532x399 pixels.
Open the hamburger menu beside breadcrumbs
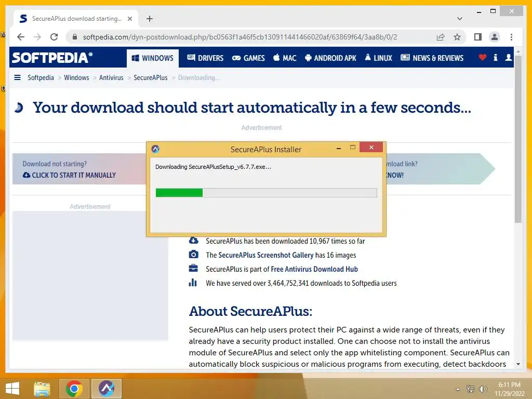(17, 78)
